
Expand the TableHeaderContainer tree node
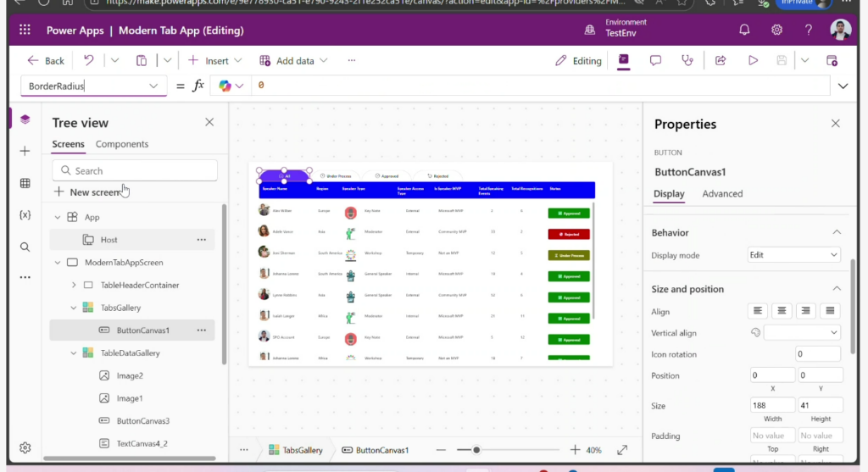click(74, 286)
